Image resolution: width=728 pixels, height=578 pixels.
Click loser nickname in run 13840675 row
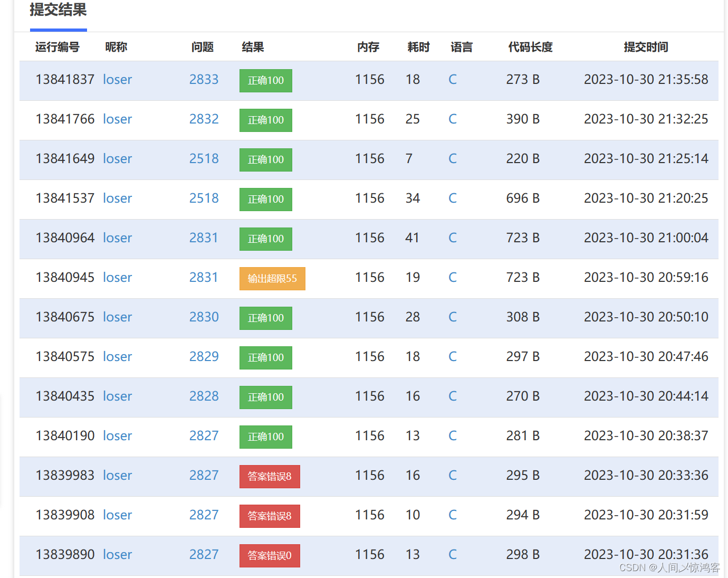(x=117, y=317)
